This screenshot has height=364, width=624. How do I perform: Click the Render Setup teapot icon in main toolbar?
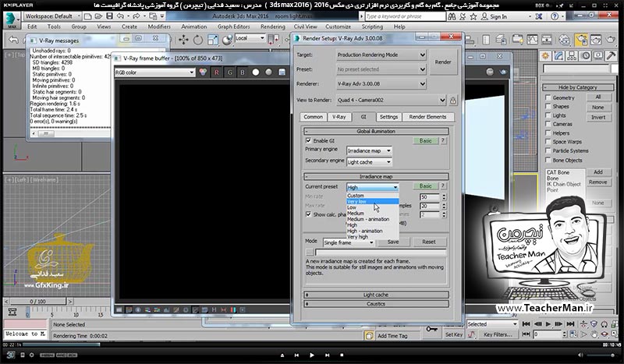(x=581, y=40)
